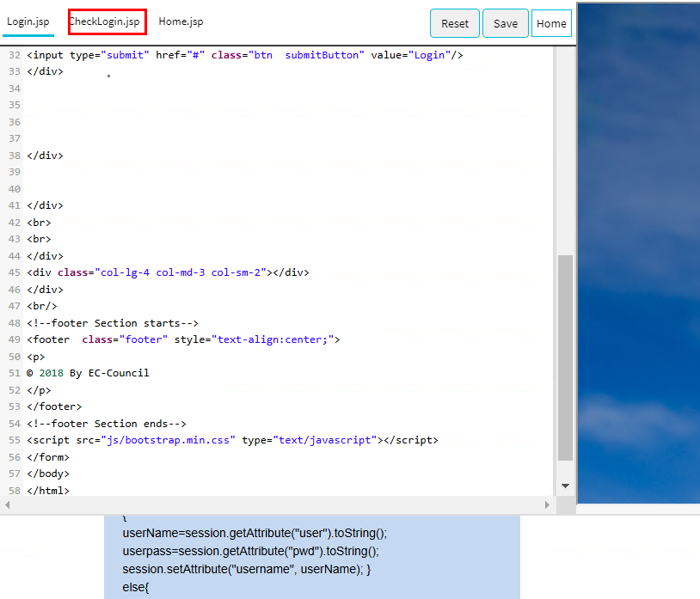Image resolution: width=700 pixels, height=599 pixels.
Task: Click the 'footer Section ends' comment
Action: coord(107,424)
